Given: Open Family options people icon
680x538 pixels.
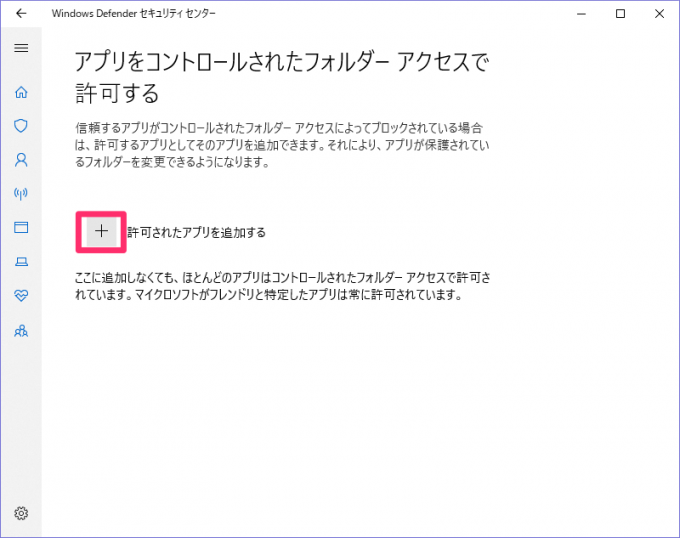Looking at the screenshot, I should 21,331.
